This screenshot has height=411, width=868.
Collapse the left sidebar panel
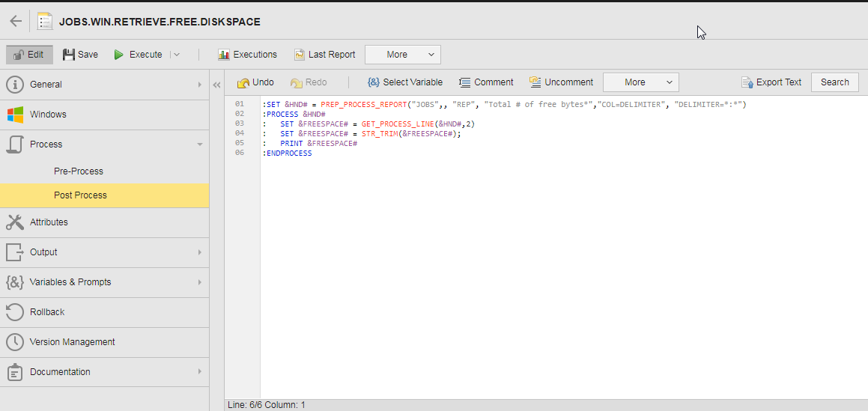(x=216, y=85)
